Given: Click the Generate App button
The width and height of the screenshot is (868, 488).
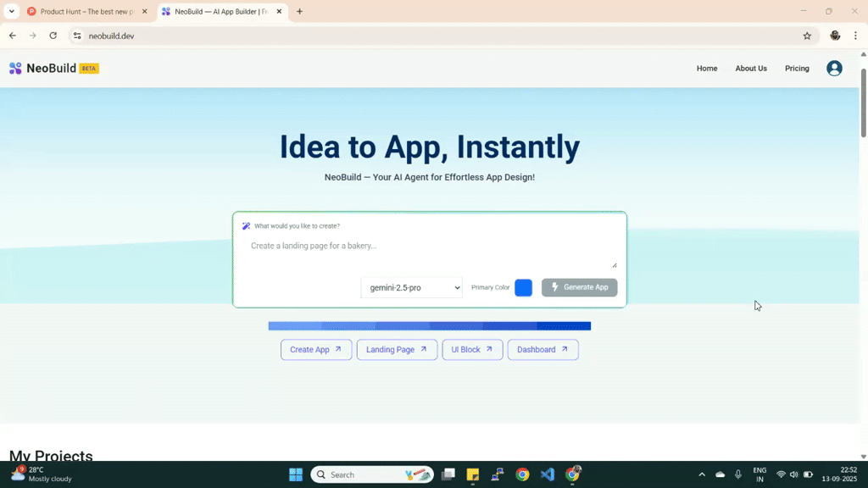Looking at the screenshot, I should coord(579,287).
